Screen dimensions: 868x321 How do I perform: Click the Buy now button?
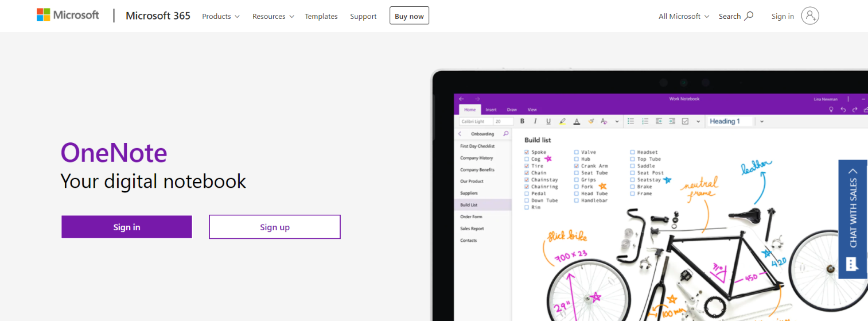click(409, 16)
